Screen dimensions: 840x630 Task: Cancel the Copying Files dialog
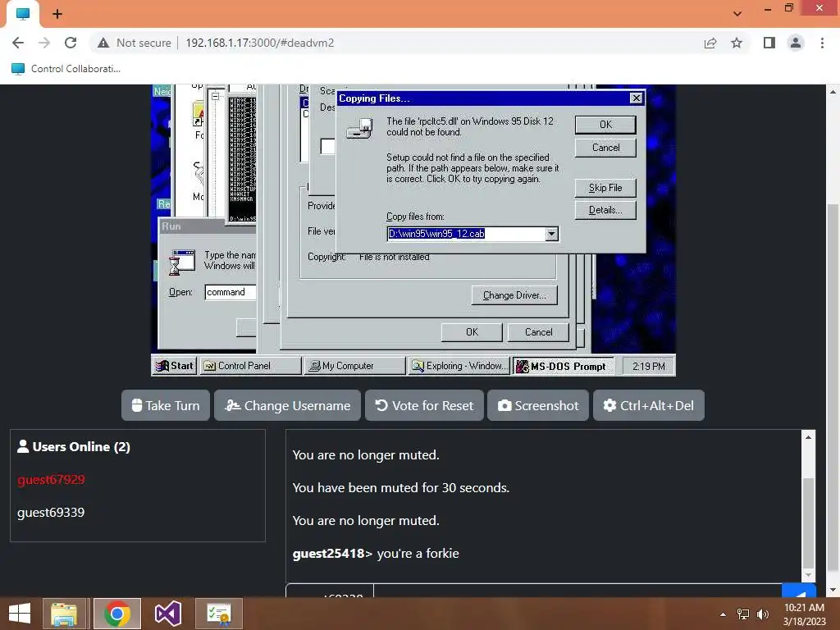pyautogui.click(x=605, y=148)
